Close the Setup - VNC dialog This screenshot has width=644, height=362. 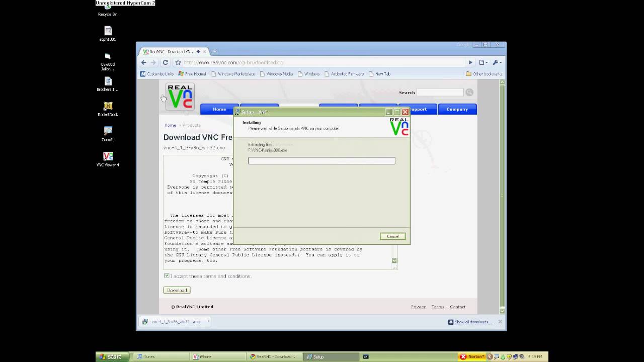click(x=405, y=112)
